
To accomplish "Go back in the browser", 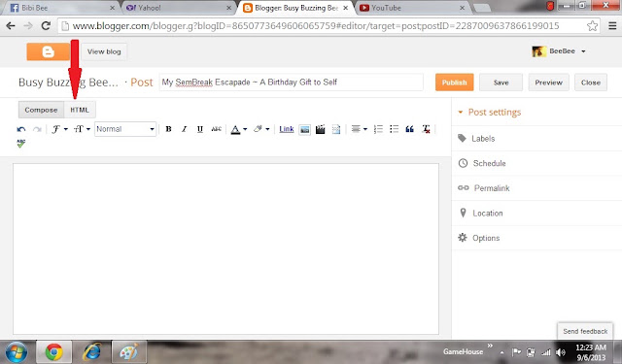I will click(x=11, y=26).
